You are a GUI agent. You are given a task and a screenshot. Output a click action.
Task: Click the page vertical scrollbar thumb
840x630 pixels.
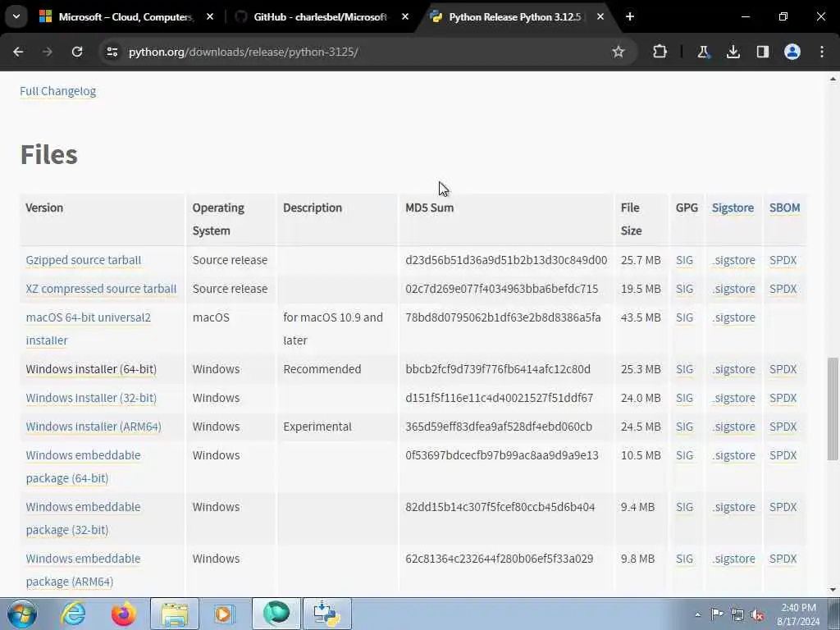coord(833,409)
